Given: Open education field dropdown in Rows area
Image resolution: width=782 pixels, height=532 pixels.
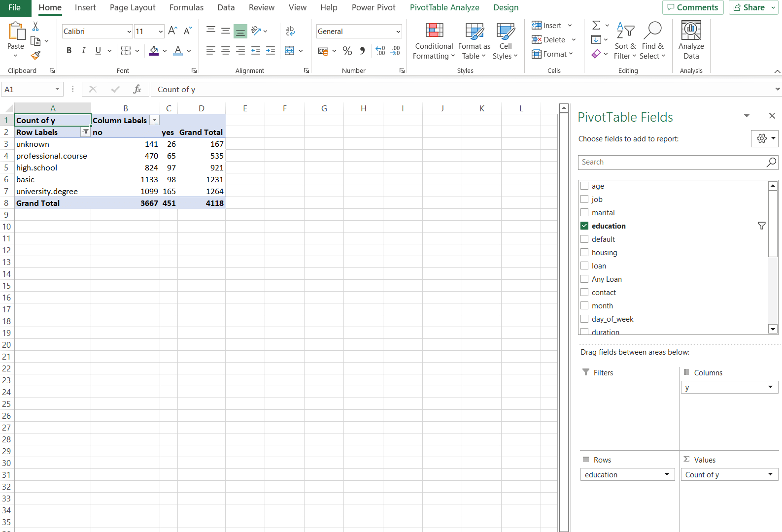Looking at the screenshot, I should [667, 474].
